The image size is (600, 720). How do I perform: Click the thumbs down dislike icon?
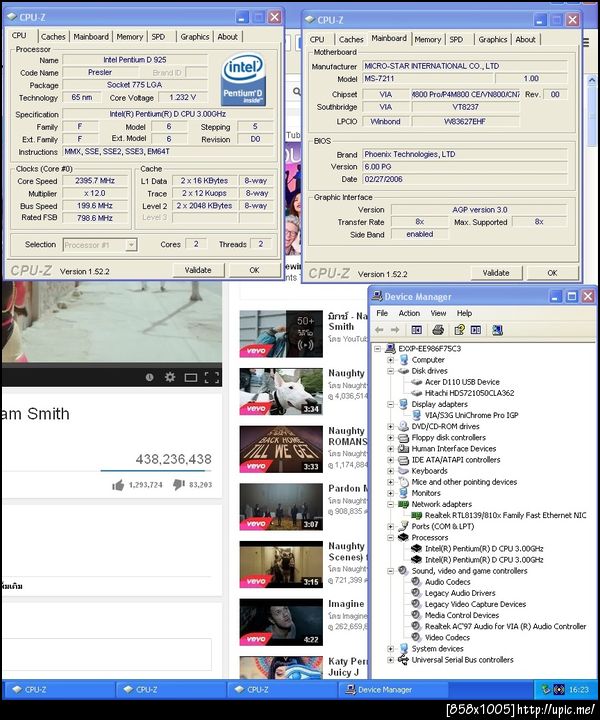179,485
